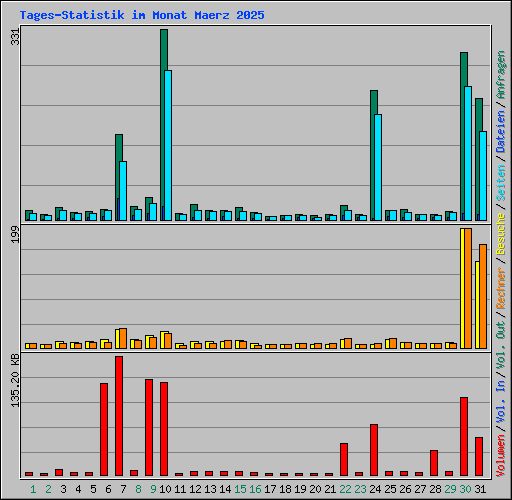Click the yellow Besuche bar for day 30
This screenshot has height=500, width=512.
pos(462,289)
